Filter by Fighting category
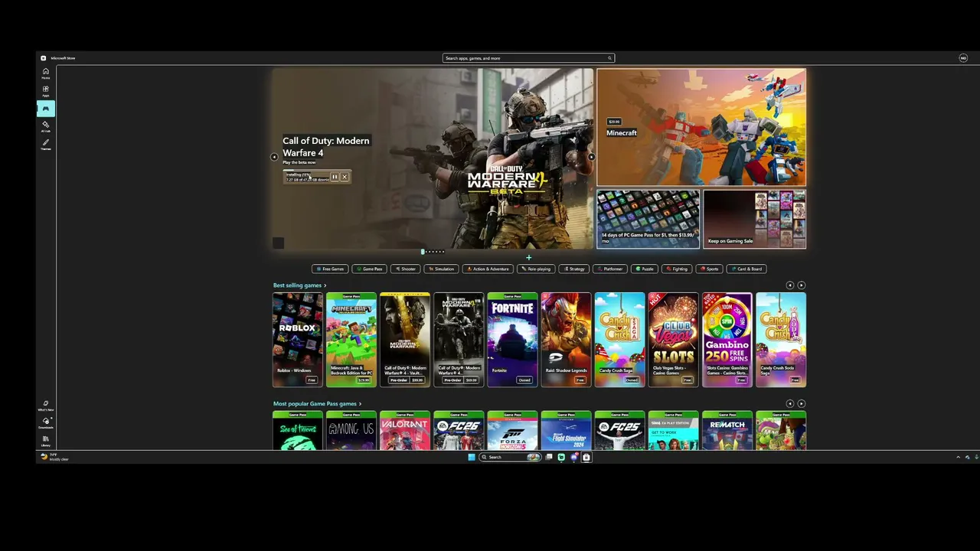The height and width of the screenshot is (551, 980). tap(678, 269)
